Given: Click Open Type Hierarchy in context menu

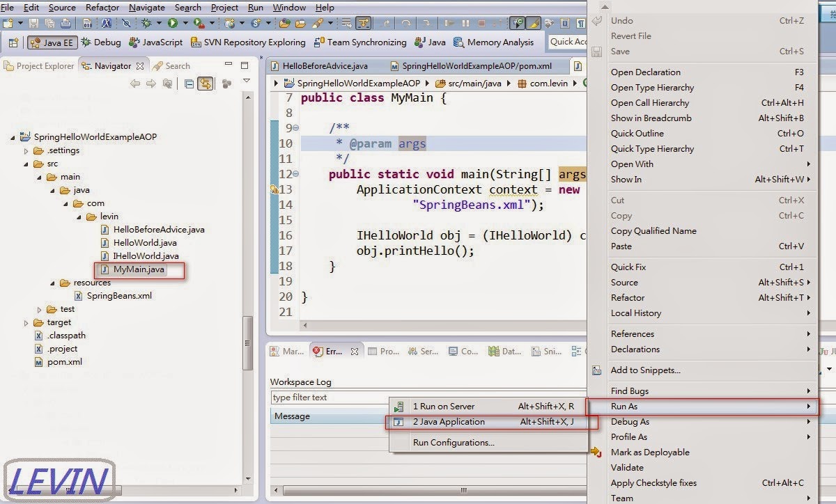Looking at the screenshot, I should 651,87.
